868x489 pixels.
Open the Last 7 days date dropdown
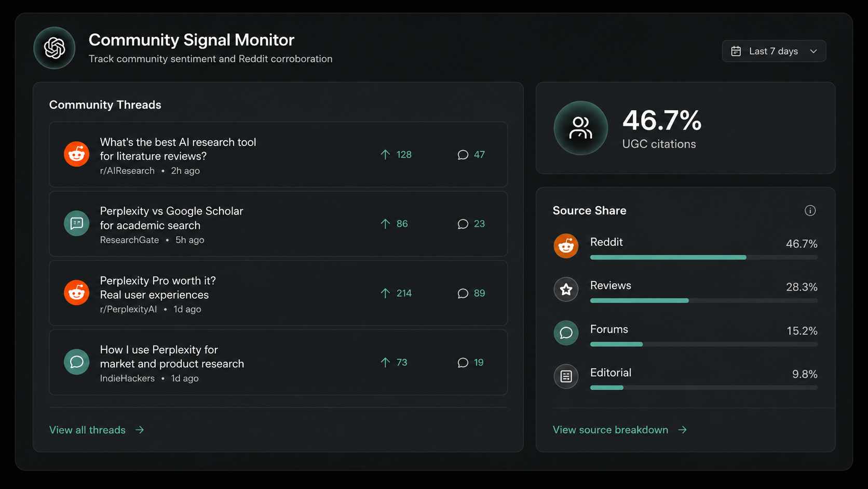[774, 51]
